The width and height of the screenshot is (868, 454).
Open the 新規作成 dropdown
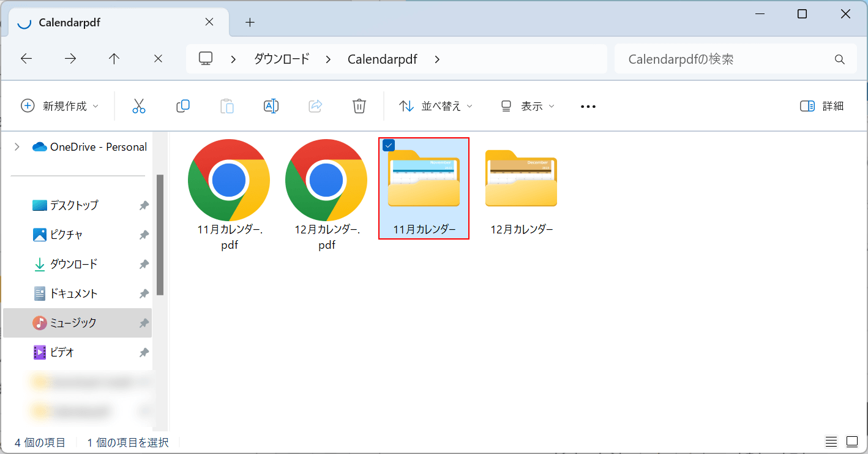tap(59, 106)
